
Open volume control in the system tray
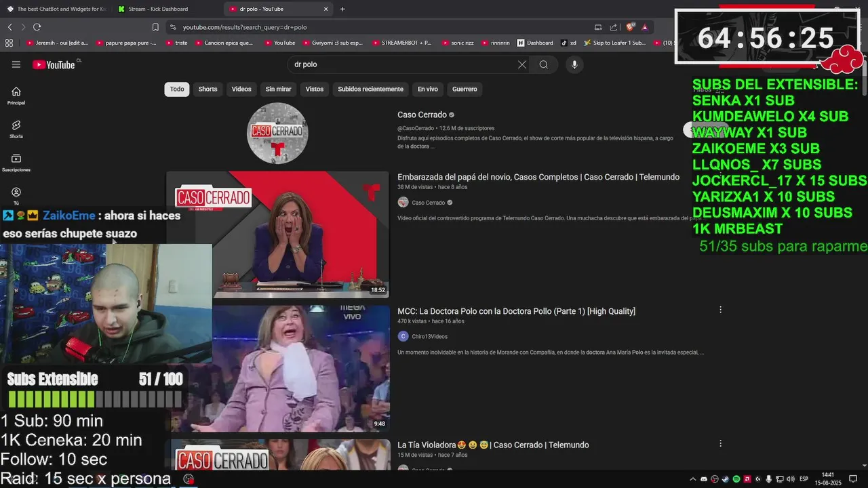pyautogui.click(x=791, y=479)
